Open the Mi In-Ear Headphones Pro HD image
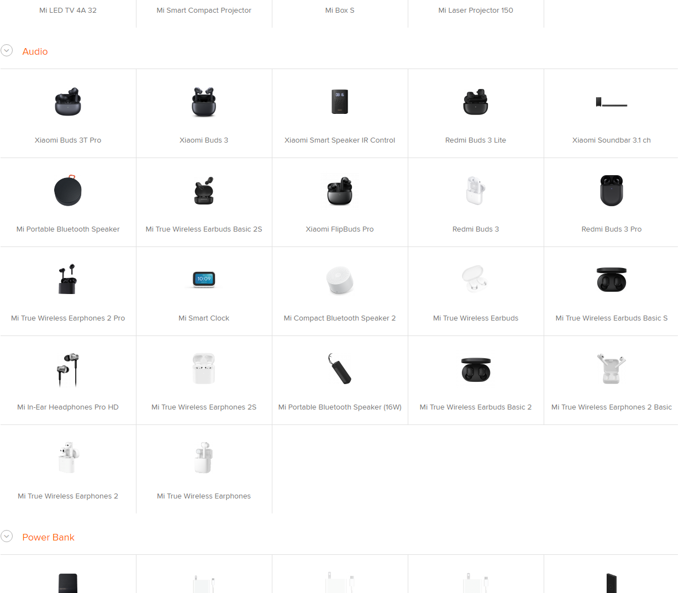 (68, 369)
